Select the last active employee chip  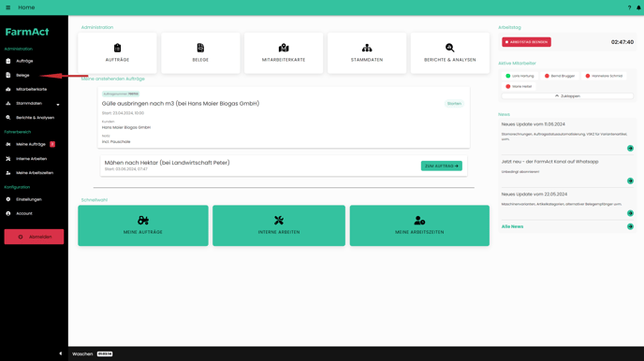pos(519,87)
